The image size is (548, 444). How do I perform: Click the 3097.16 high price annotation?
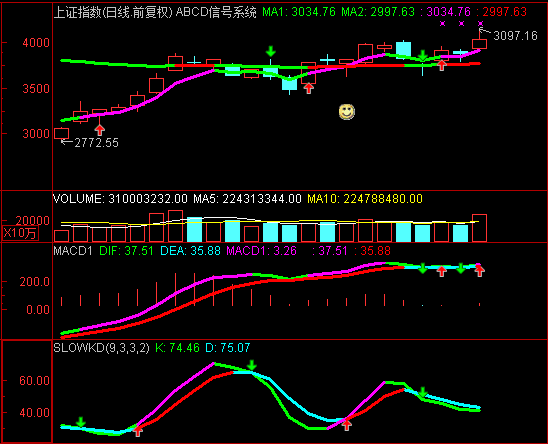[x=515, y=36]
